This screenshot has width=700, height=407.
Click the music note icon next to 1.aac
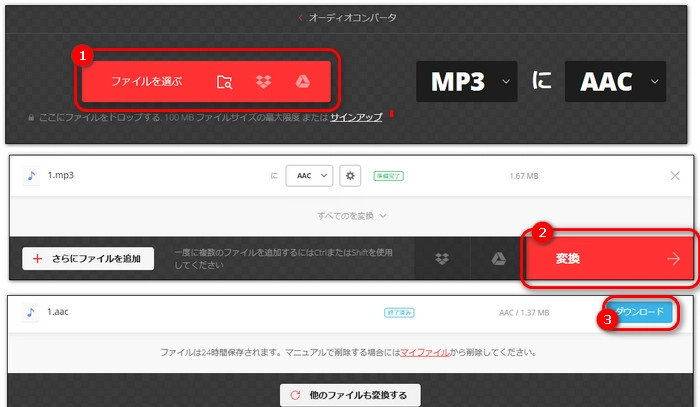pyautogui.click(x=30, y=312)
